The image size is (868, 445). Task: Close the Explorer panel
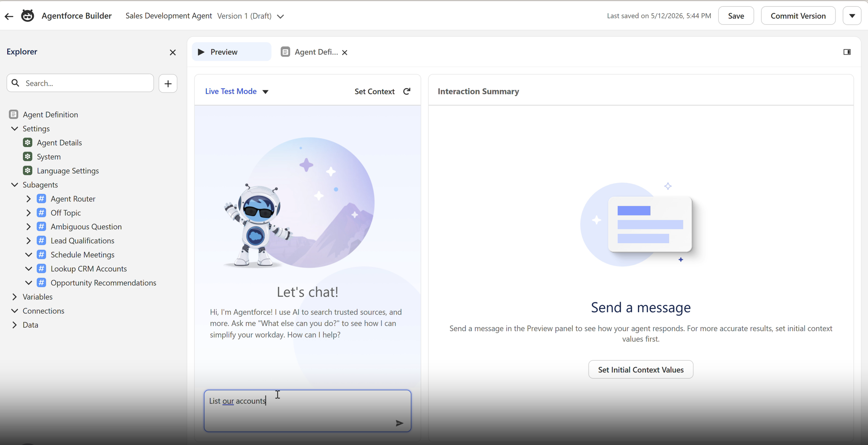coord(173,52)
